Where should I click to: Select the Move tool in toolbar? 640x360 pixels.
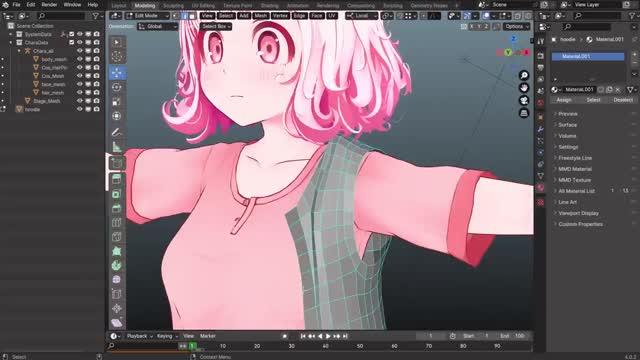pos(117,73)
